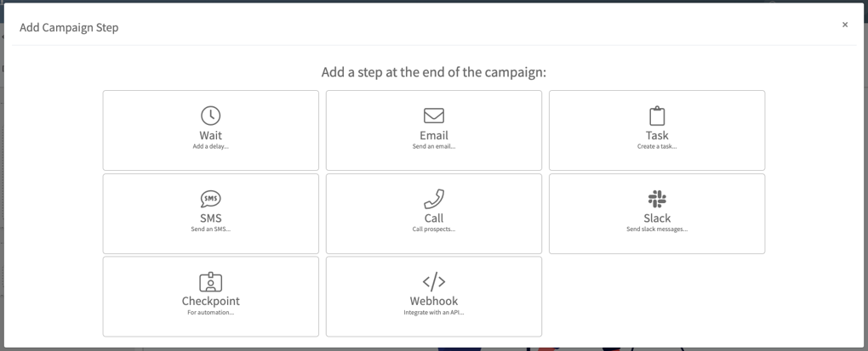The height and width of the screenshot is (351, 868).
Task: Choose the Call step label
Action: [434, 218]
